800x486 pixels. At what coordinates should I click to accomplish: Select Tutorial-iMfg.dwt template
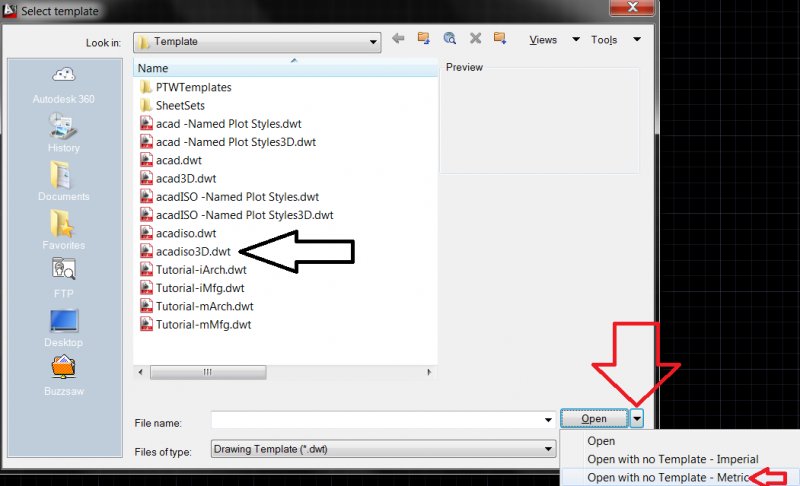coord(192,288)
